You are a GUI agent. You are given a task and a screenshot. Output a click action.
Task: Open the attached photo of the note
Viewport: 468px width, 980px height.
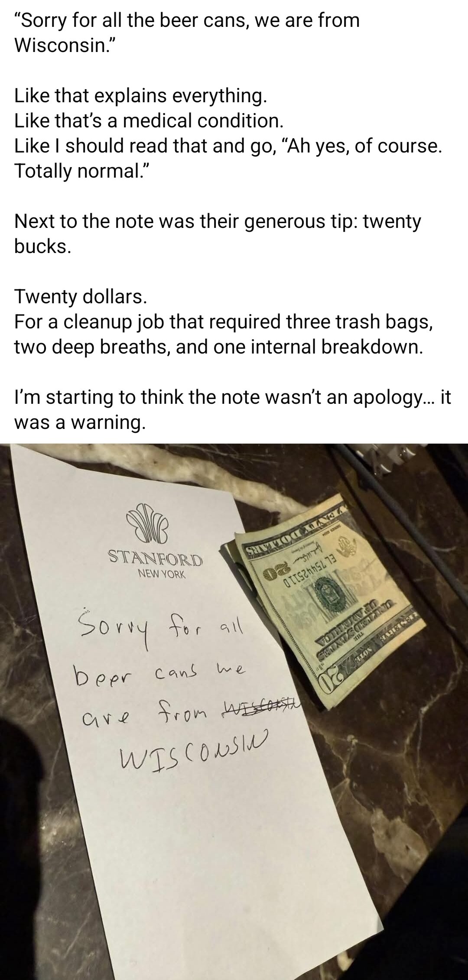234,711
